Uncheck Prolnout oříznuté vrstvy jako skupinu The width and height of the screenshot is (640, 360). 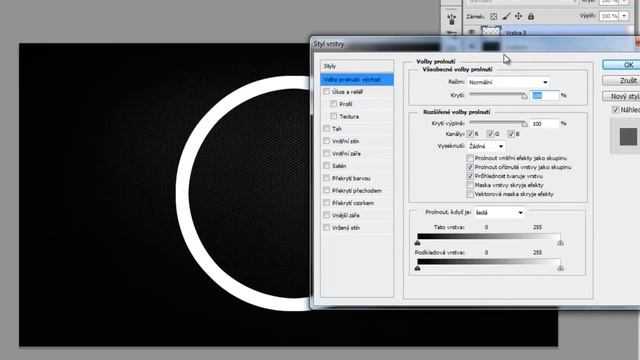click(x=470, y=167)
